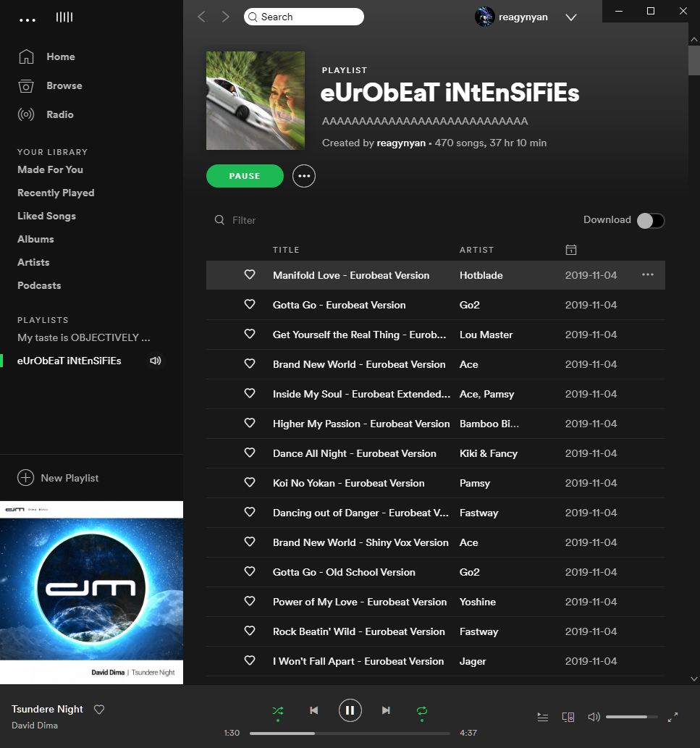
Task: Expand the reagynyan account dropdown arrow
Action: (570, 17)
